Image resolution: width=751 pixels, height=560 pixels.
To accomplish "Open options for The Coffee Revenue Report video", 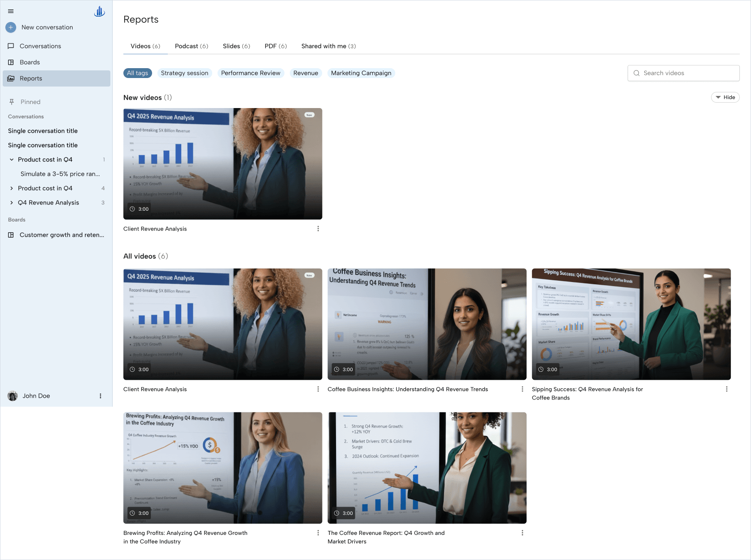I will (x=522, y=533).
